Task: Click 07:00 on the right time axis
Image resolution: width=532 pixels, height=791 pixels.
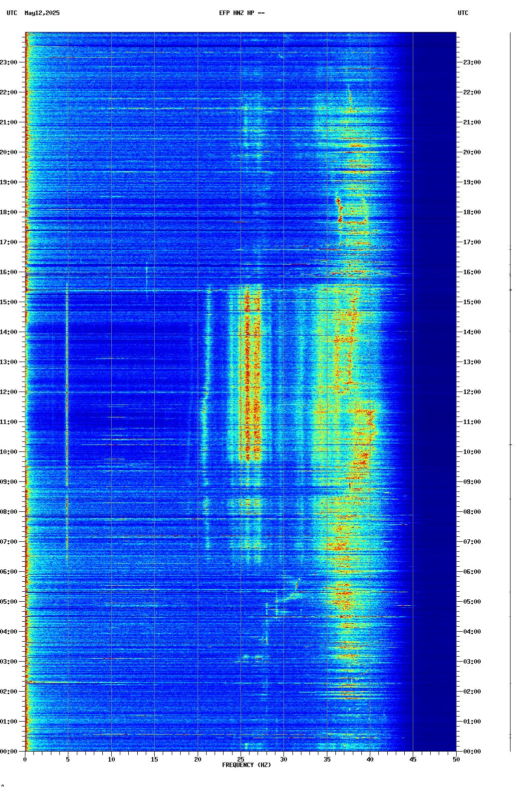Action: coord(472,542)
